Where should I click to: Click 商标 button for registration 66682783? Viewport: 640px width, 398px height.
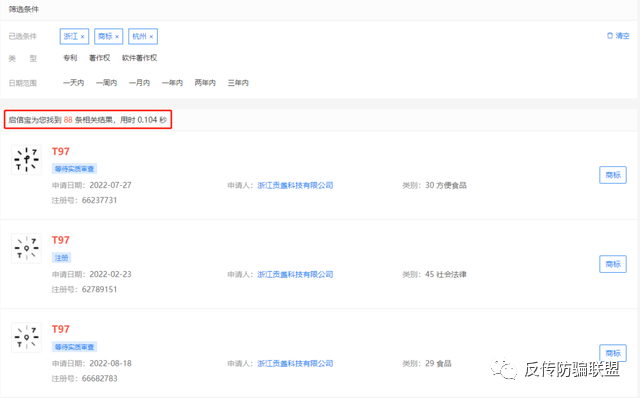pos(613,353)
